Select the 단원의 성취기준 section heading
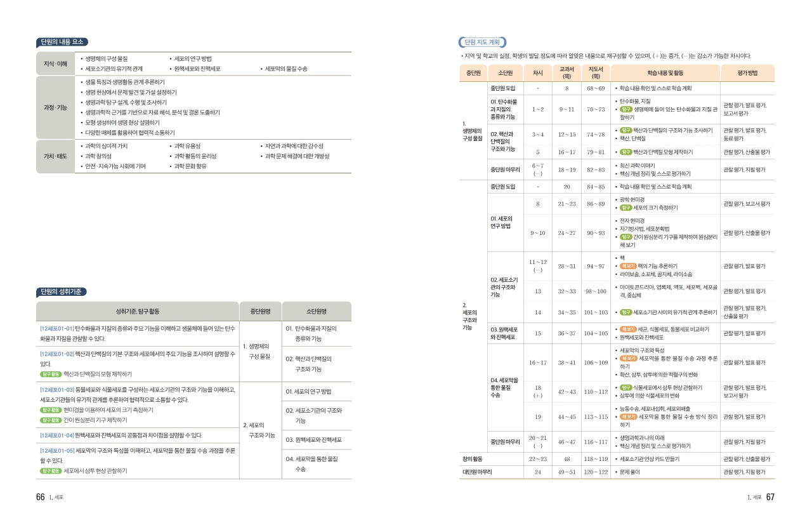 (62, 292)
